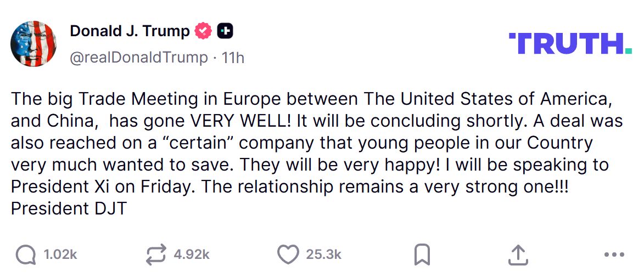The height and width of the screenshot is (277, 644).
Task: Click the black plus badge beside name
Action: [225, 31]
